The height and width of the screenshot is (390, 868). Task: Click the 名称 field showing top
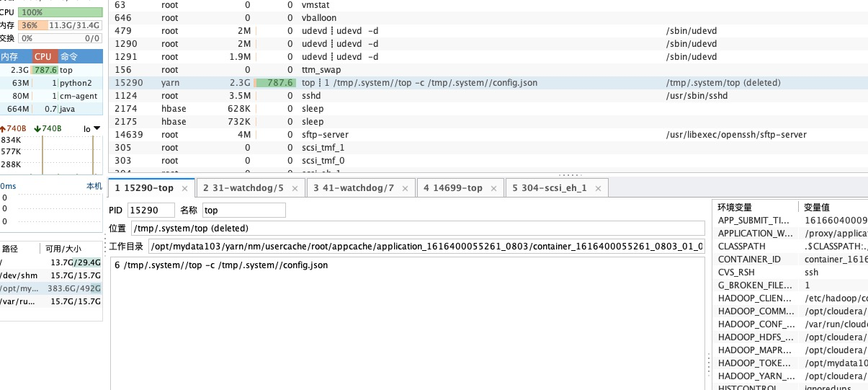point(243,210)
